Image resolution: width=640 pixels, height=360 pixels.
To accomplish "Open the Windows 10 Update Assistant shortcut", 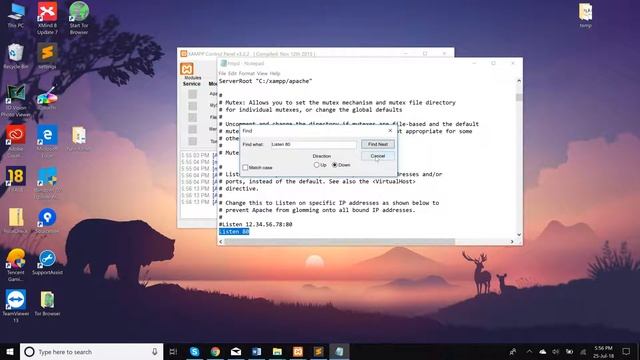I will [47, 183].
